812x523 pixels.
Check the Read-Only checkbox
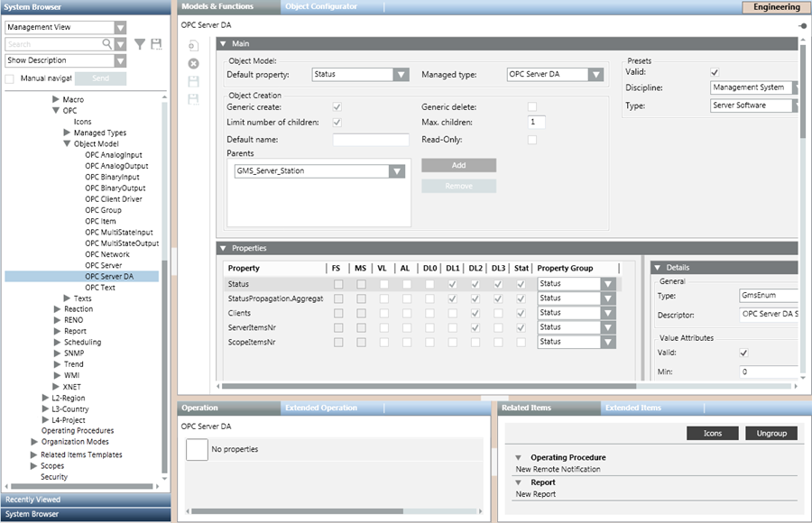tap(532, 140)
